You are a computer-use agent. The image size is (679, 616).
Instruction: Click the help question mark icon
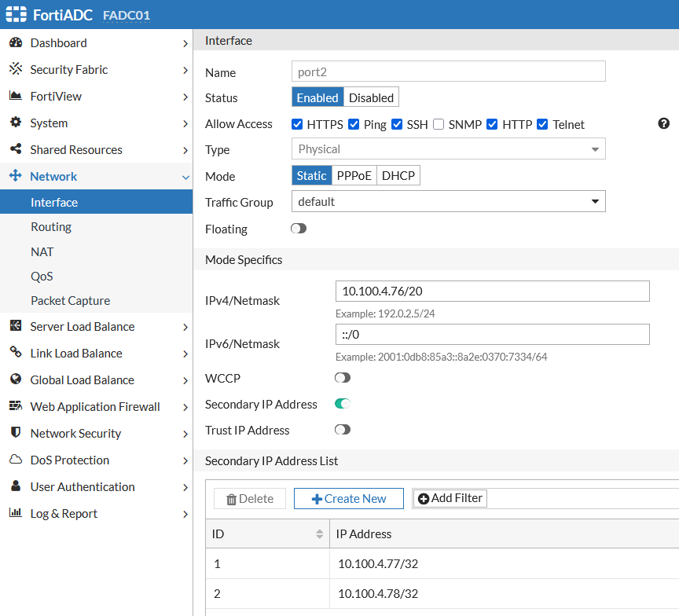[x=664, y=123]
